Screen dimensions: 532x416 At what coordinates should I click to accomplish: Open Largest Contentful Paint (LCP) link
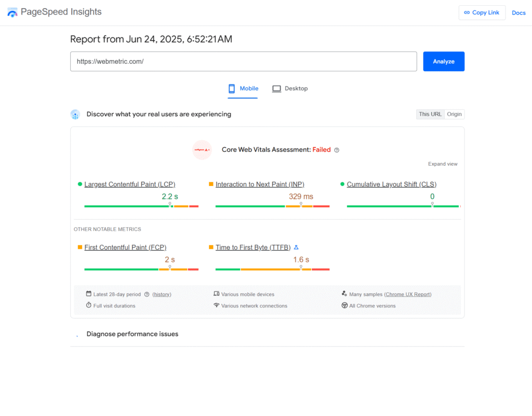(129, 184)
